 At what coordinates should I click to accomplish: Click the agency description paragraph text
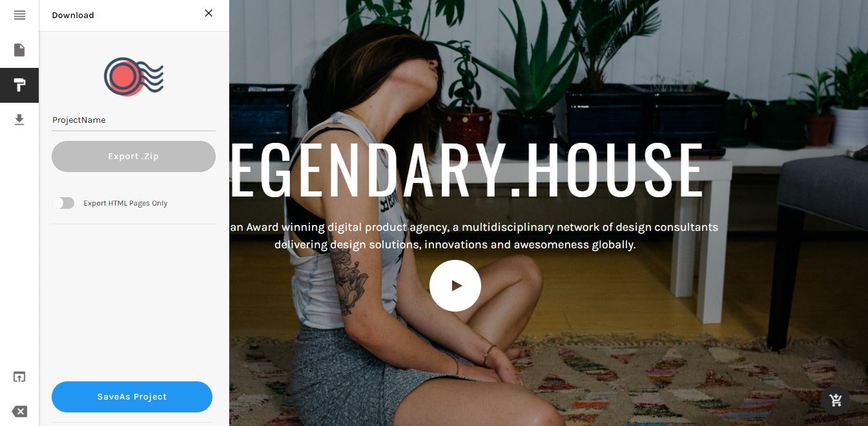click(x=473, y=236)
